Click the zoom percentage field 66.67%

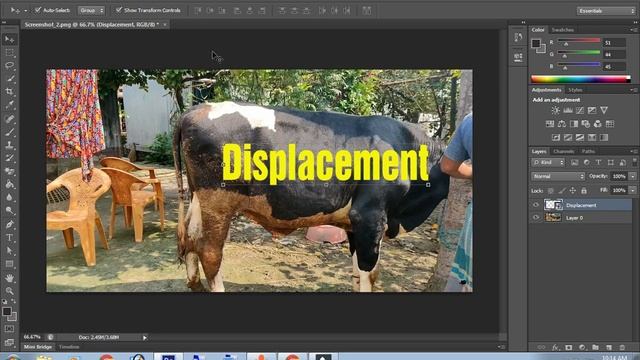[x=32, y=337]
